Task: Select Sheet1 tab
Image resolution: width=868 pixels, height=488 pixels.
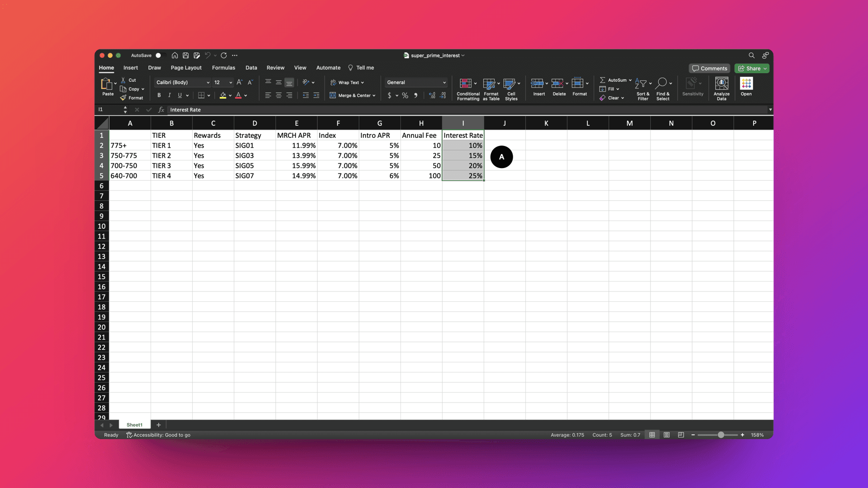Action: tap(134, 425)
